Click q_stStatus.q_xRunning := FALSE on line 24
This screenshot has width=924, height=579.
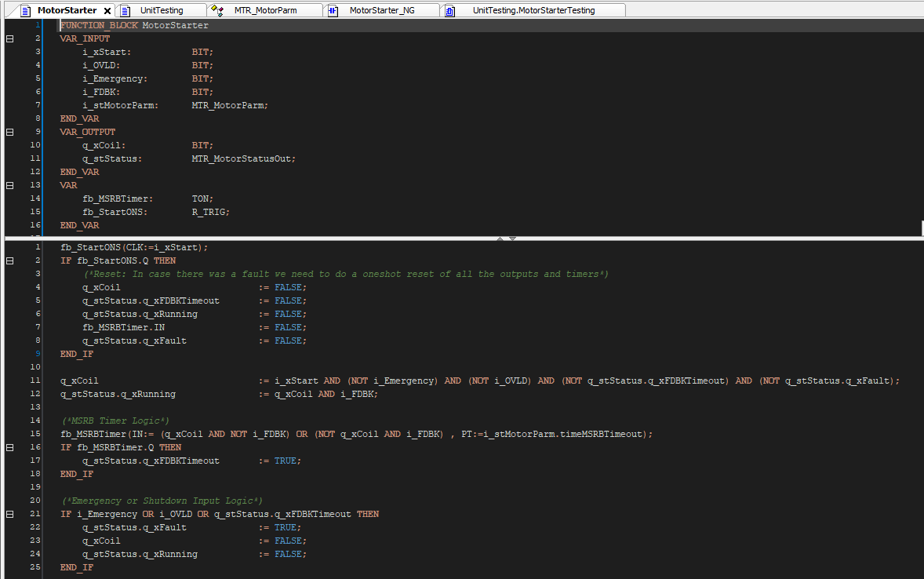click(x=195, y=554)
